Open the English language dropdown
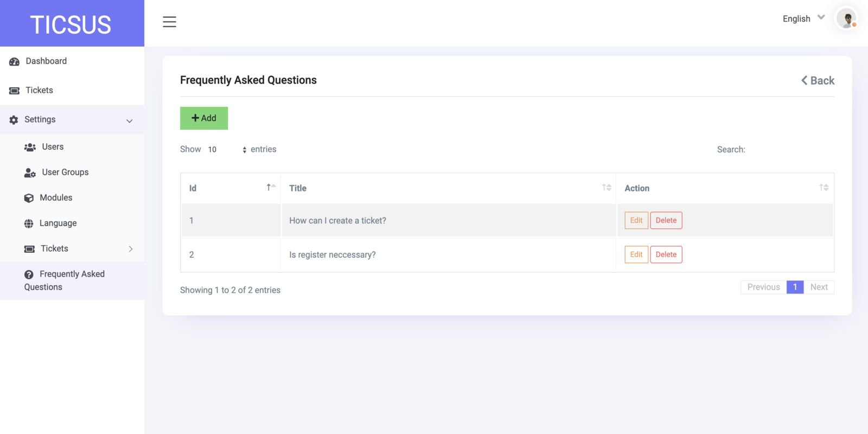868x434 pixels. click(x=803, y=18)
